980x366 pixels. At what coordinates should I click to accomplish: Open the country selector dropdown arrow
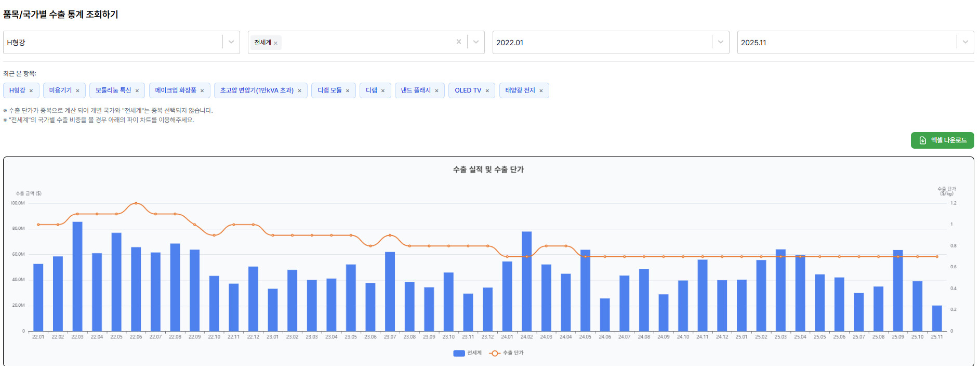[475, 42]
